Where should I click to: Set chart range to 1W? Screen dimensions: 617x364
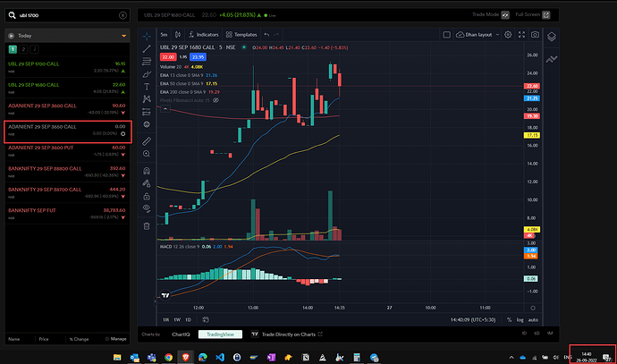pyautogui.click(x=177, y=320)
